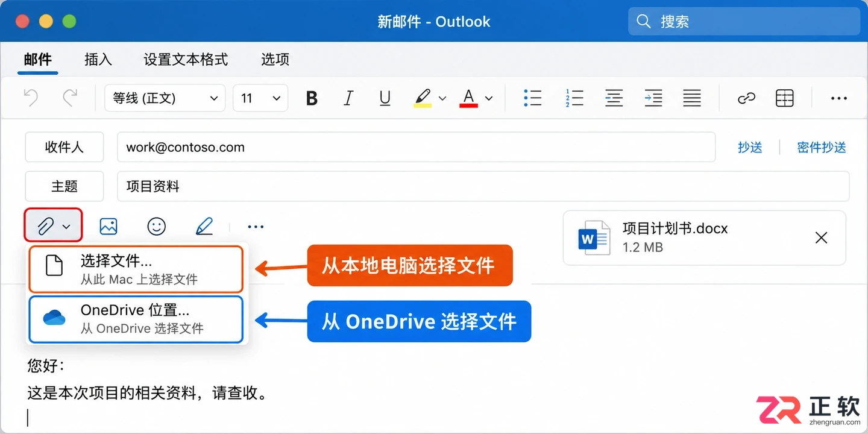Click the message body line 您好:
Screen dimensions: 868x434
pyautogui.click(x=46, y=366)
